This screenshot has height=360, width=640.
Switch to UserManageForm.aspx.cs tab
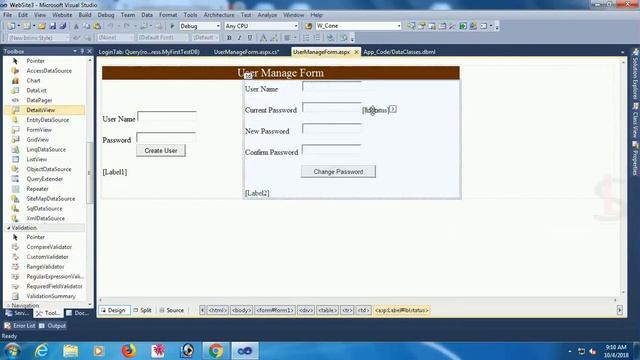point(247,52)
